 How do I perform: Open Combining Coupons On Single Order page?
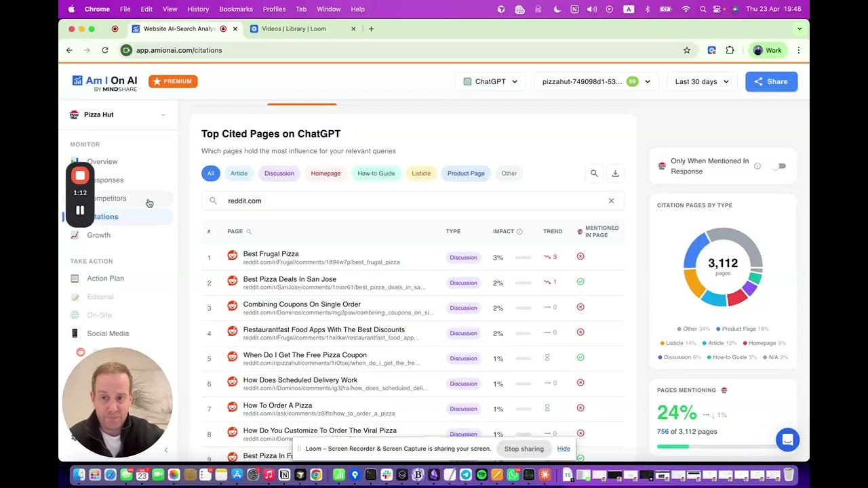click(302, 304)
